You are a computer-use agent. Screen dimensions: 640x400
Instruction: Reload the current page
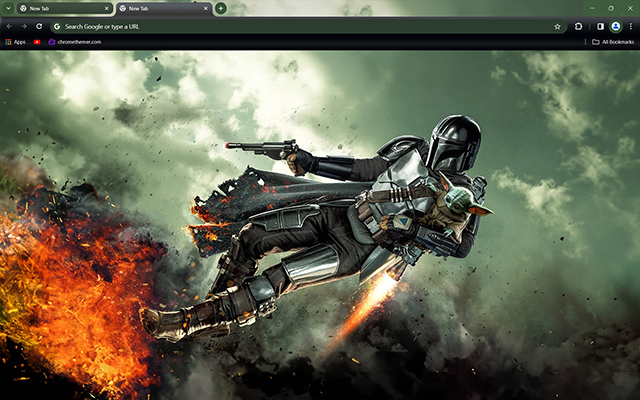[x=39, y=27]
